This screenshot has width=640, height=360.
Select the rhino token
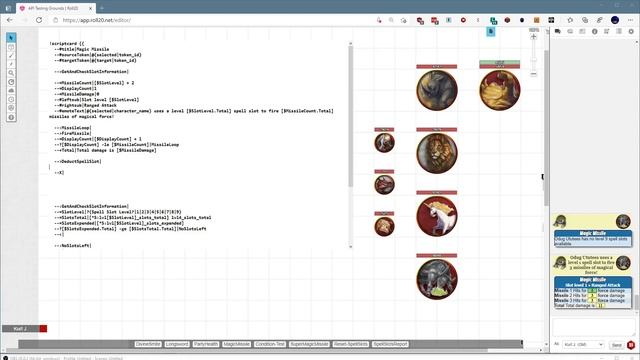tap(437, 90)
